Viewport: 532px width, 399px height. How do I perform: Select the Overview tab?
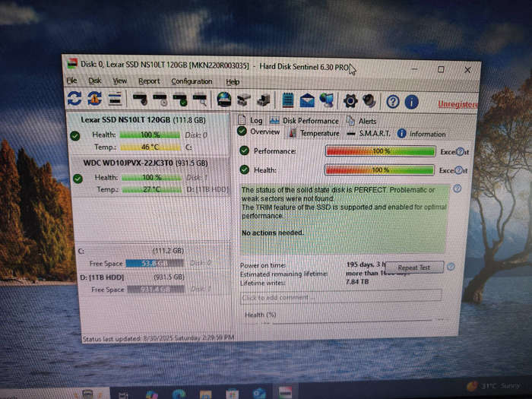tap(259, 131)
